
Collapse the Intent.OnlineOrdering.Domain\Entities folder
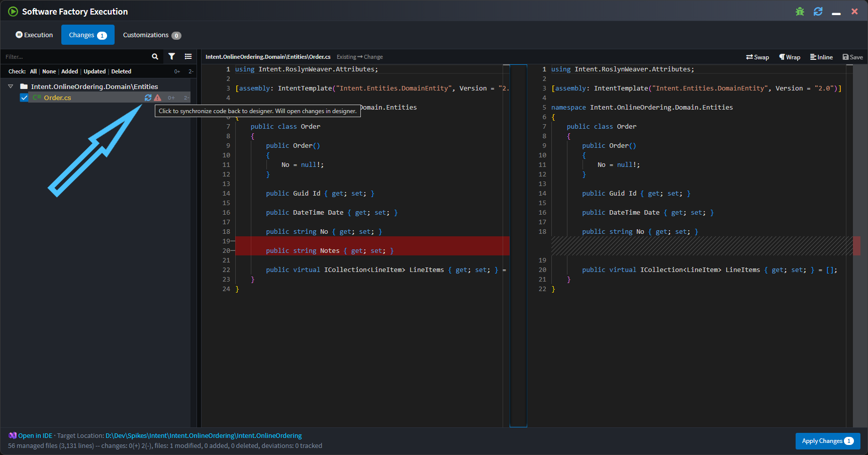tap(10, 86)
